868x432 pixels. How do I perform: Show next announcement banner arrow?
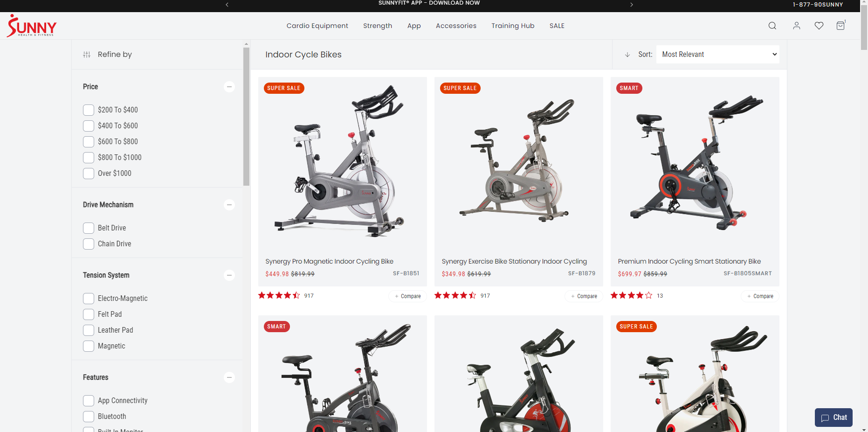point(632,5)
